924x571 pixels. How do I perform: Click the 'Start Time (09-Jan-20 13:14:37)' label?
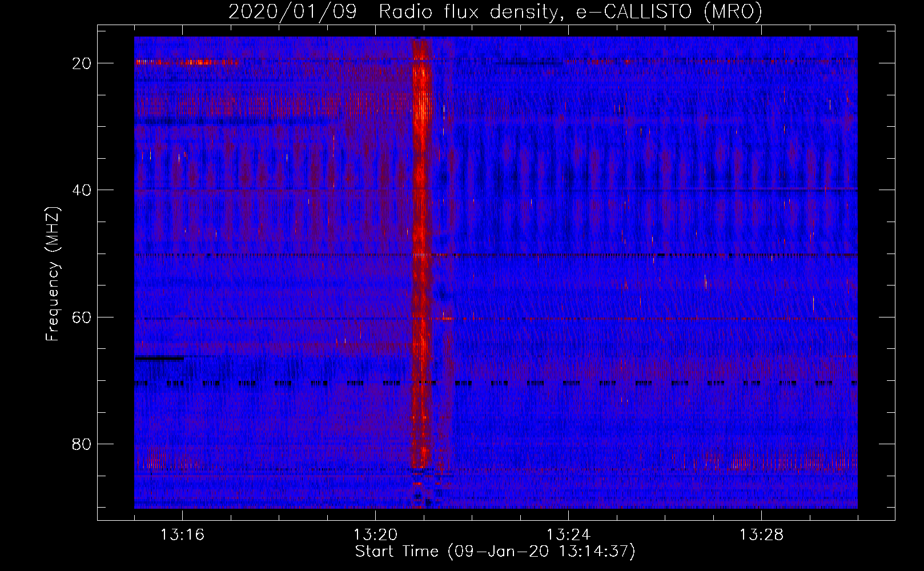pos(495,552)
